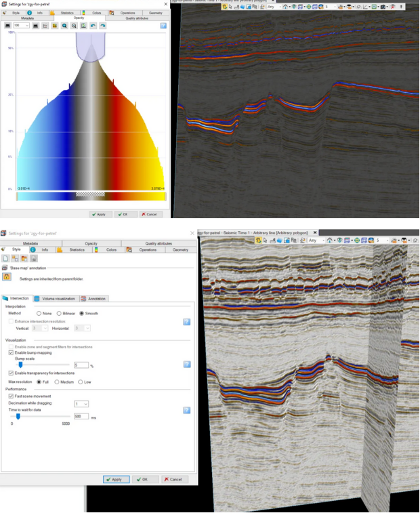Screen dimensions: 420x513
Task: Click help icon beside Bump scale
Action: (186, 365)
